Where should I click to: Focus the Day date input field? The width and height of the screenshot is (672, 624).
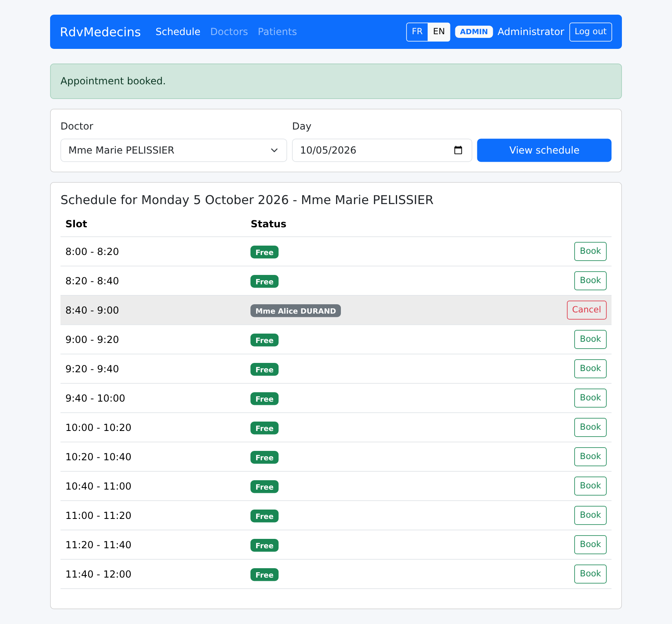click(x=382, y=150)
